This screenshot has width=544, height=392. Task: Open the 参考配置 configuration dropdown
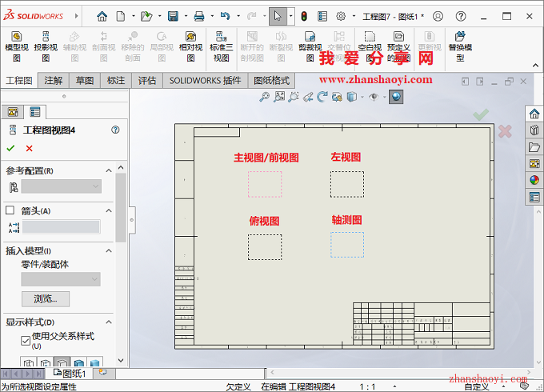click(62, 186)
